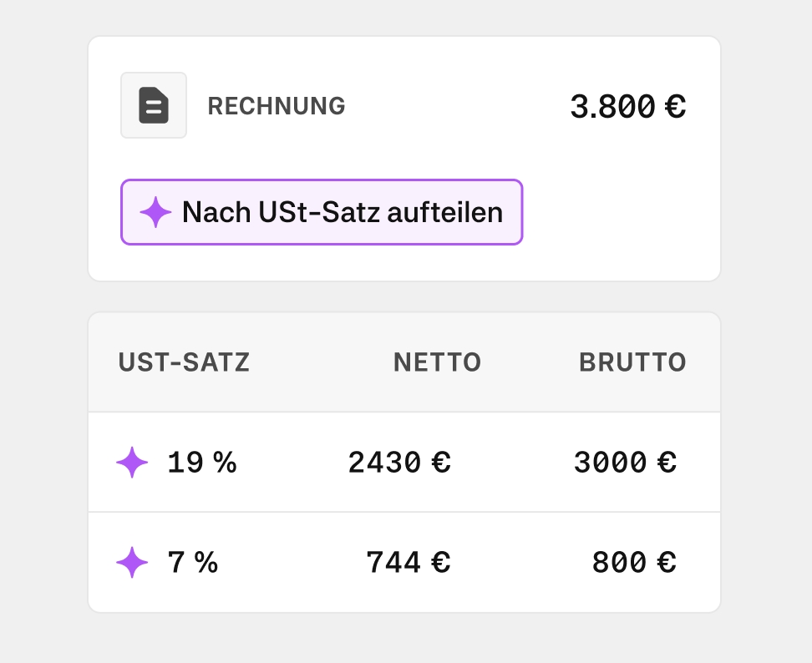Select the AI sparkle indicator in the second table row

tap(131, 562)
